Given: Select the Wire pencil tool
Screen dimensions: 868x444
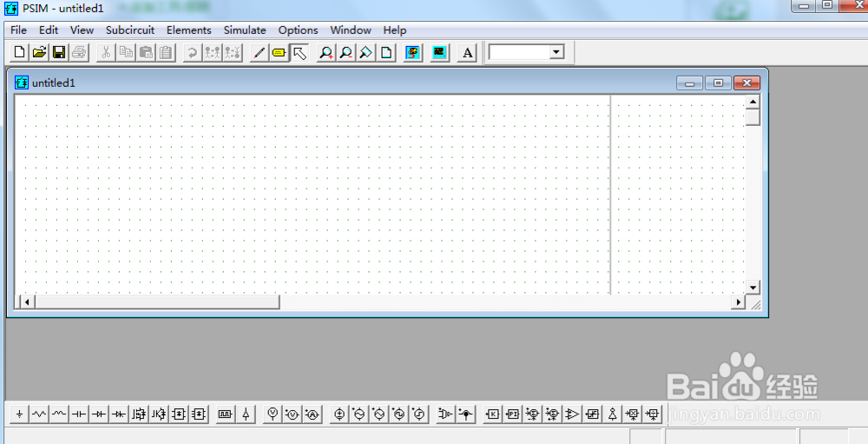Looking at the screenshot, I should 259,53.
